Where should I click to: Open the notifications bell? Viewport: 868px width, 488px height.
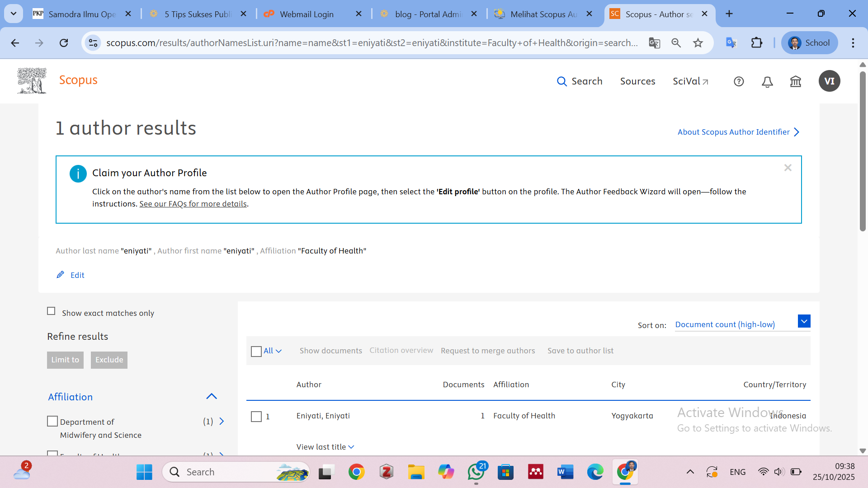[767, 82]
